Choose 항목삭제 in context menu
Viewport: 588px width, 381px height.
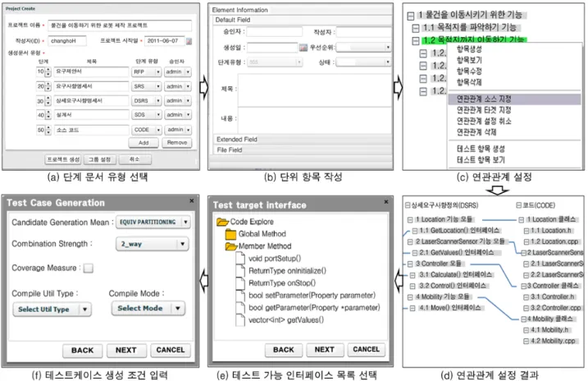point(469,82)
